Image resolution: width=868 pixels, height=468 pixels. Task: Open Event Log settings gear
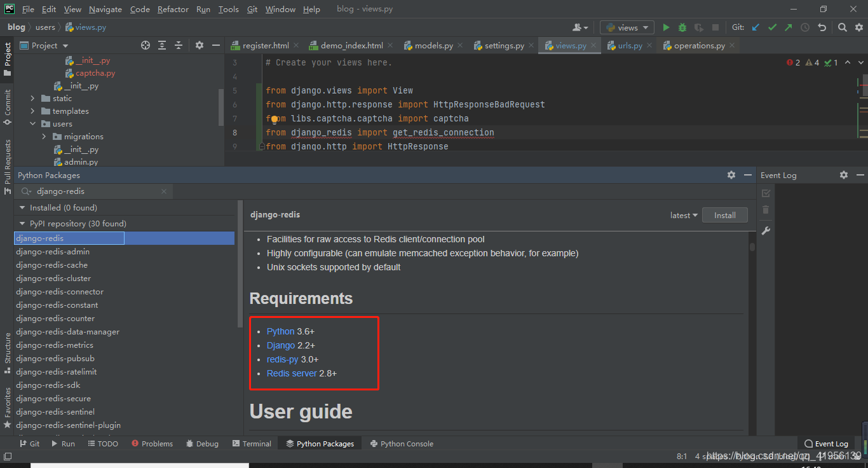[x=844, y=175]
